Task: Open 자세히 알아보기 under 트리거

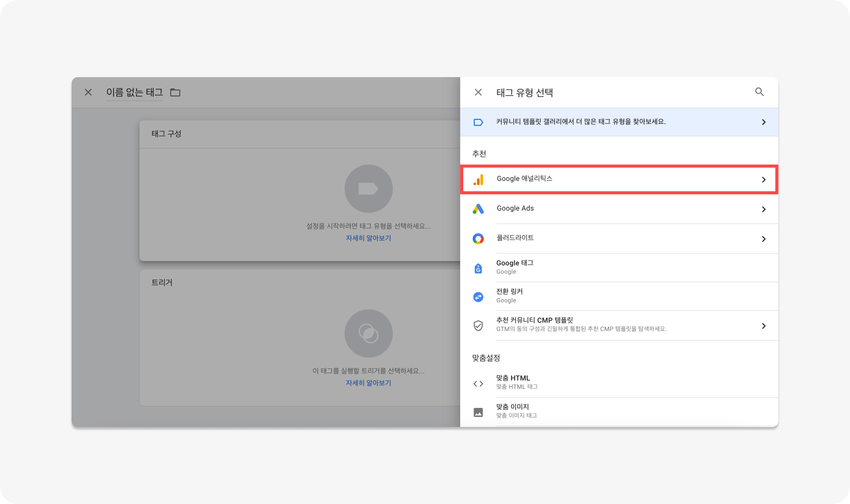Action: click(x=369, y=383)
